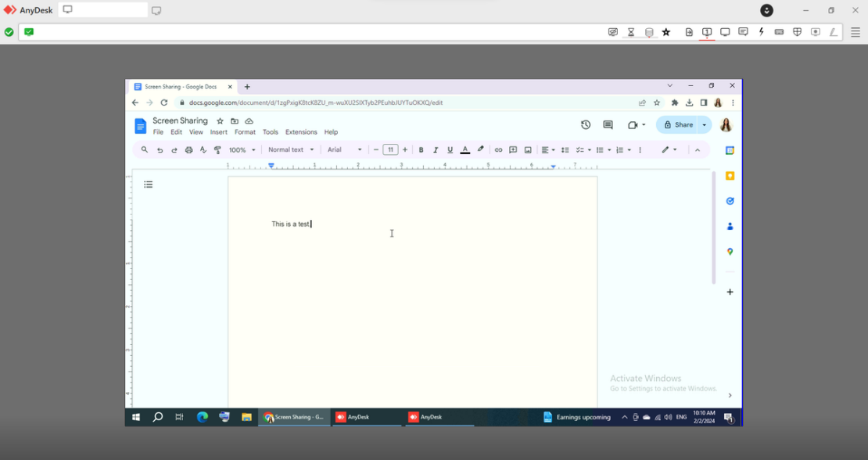The image size is (868, 460).
Task: Apply italic formatting
Action: point(436,149)
